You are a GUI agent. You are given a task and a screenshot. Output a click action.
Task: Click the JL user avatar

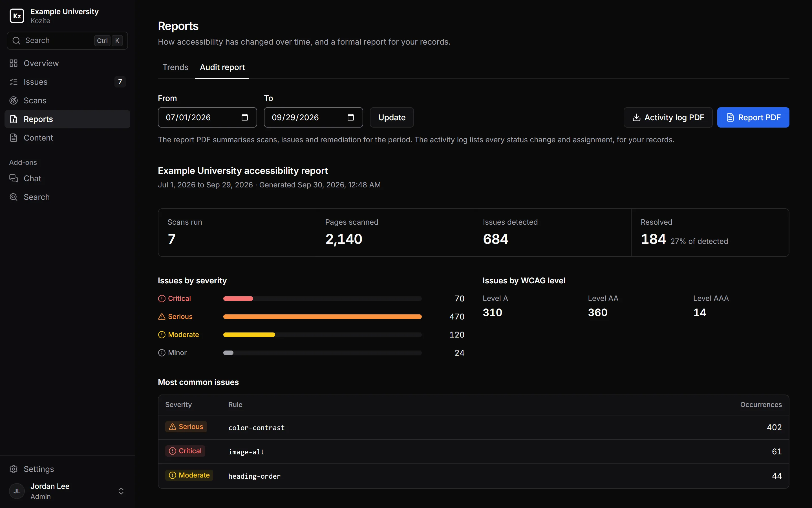[x=17, y=491]
